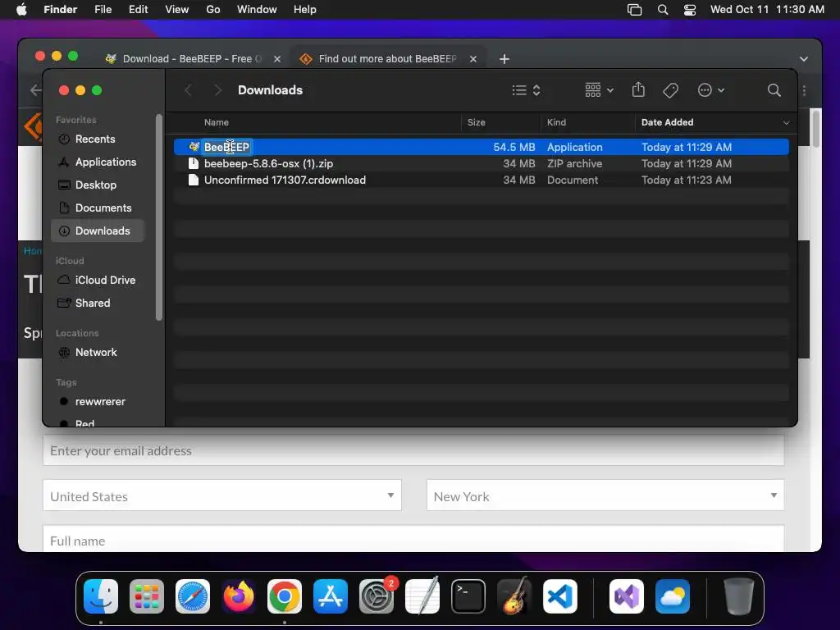Open the Edit menu
840x630 pixels.
point(138,10)
